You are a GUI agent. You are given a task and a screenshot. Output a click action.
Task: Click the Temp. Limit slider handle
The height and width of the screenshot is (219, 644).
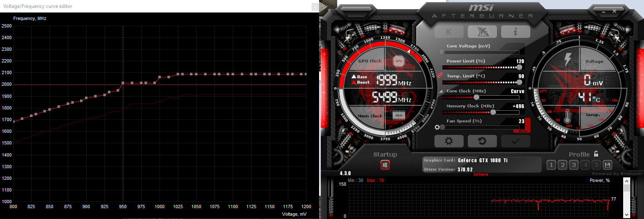[519, 82]
